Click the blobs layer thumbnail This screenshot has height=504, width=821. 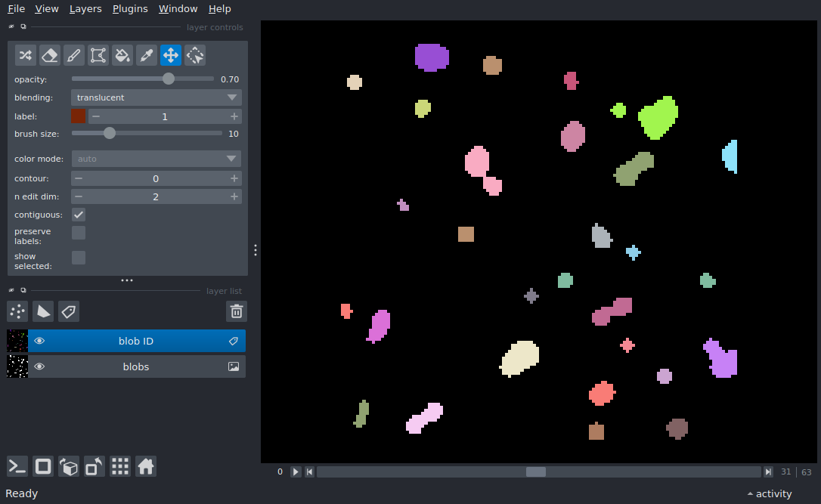point(17,367)
